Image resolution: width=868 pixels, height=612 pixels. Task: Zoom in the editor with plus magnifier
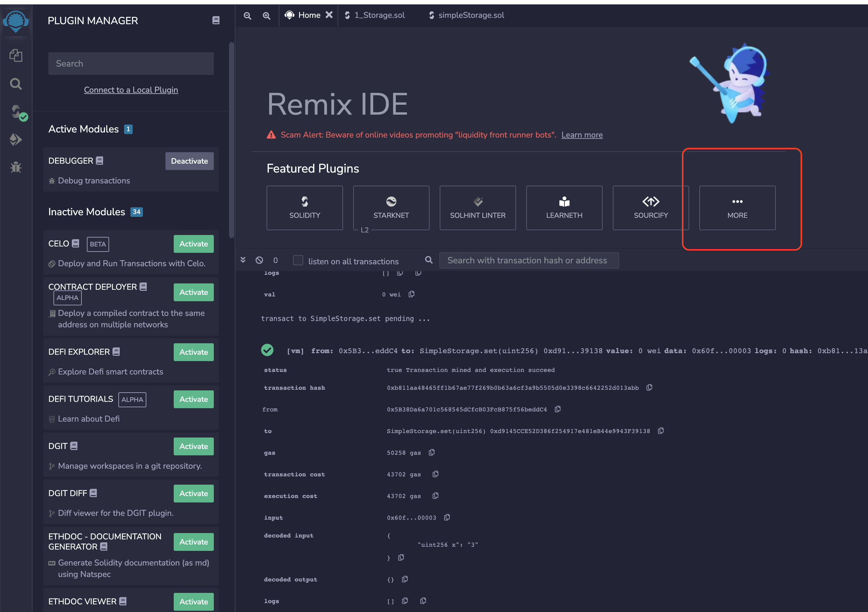pyautogui.click(x=267, y=16)
